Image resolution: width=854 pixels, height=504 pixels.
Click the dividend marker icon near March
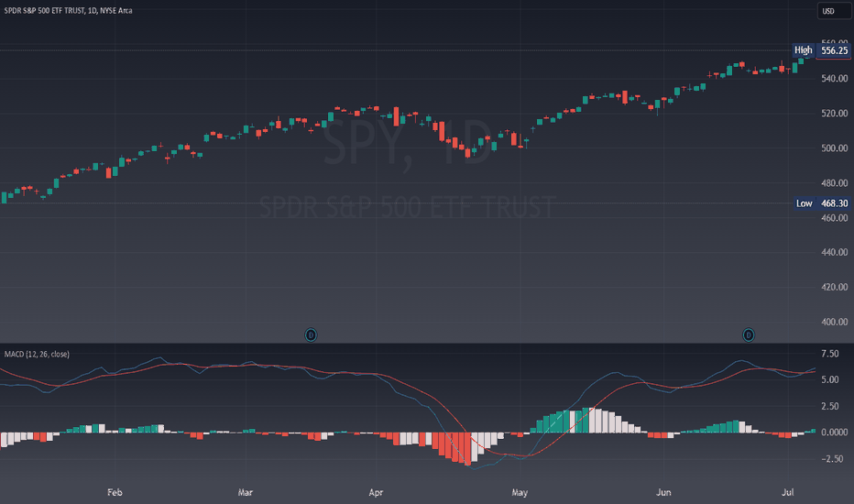311,334
